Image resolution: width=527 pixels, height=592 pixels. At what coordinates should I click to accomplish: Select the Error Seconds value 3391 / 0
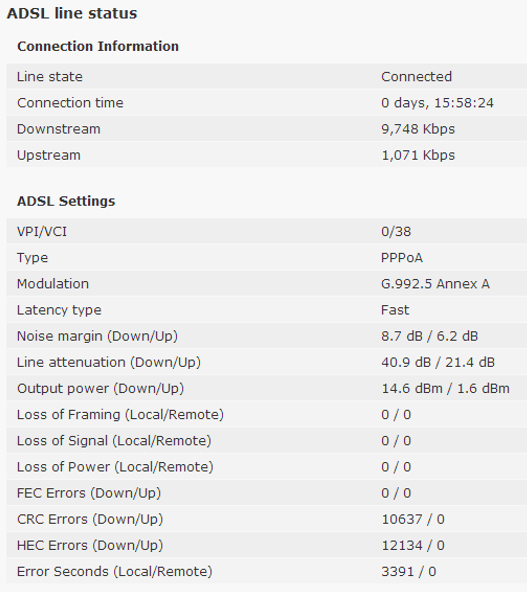(x=409, y=572)
